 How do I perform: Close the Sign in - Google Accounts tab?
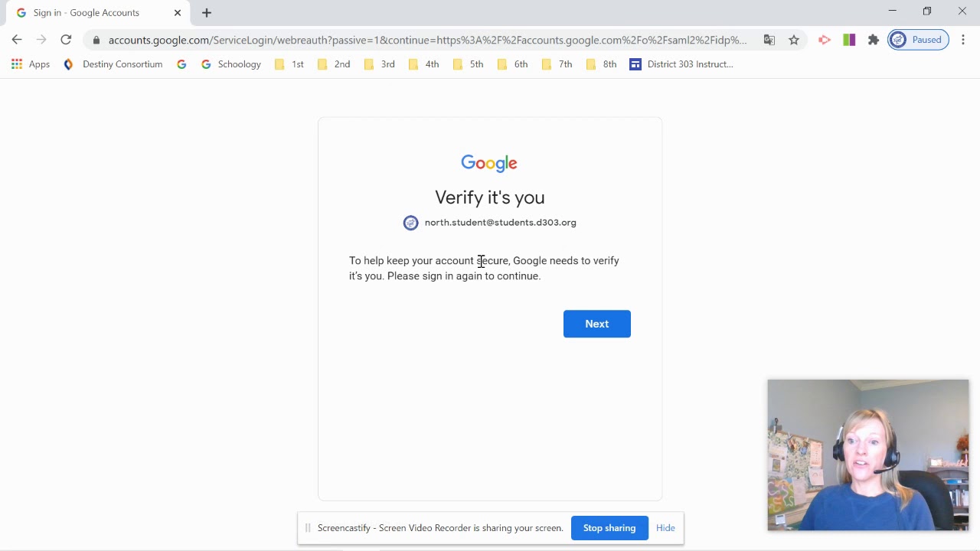click(x=178, y=13)
